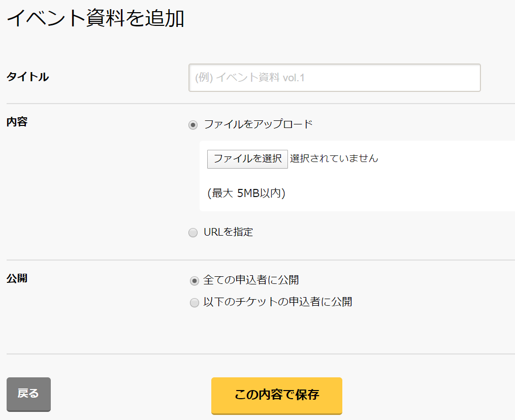Click the 公開 section label
This screenshot has height=420, width=515.
[x=17, y=278]
